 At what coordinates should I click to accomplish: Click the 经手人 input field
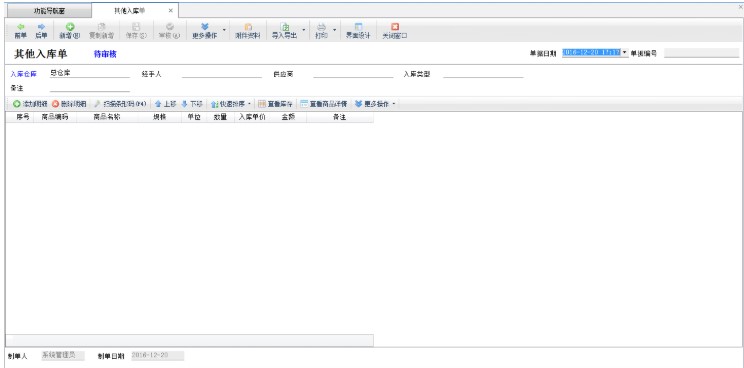[x=222, y=74]
